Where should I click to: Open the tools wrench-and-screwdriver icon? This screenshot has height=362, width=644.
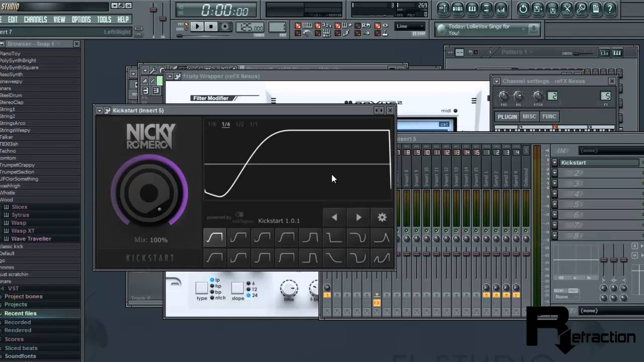coord(567,9)
